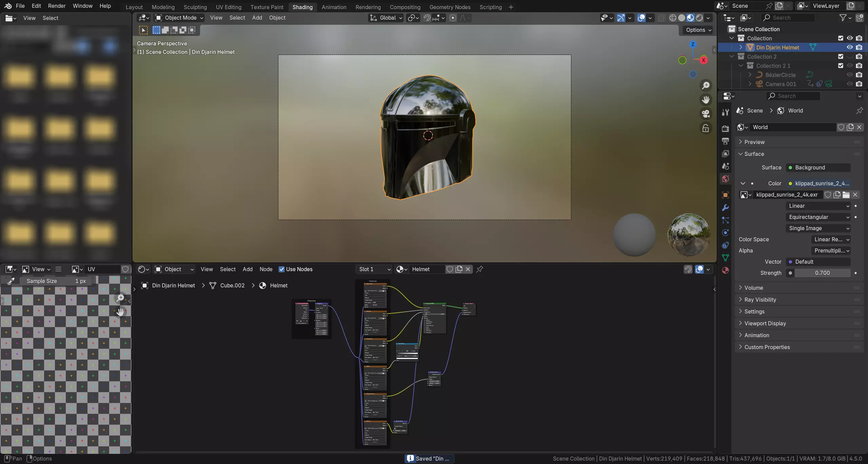This screenshot has height=464, width=868.
Task: Toggle viewport overlays button
Action: pyautogui.click(x=641, y=18)
